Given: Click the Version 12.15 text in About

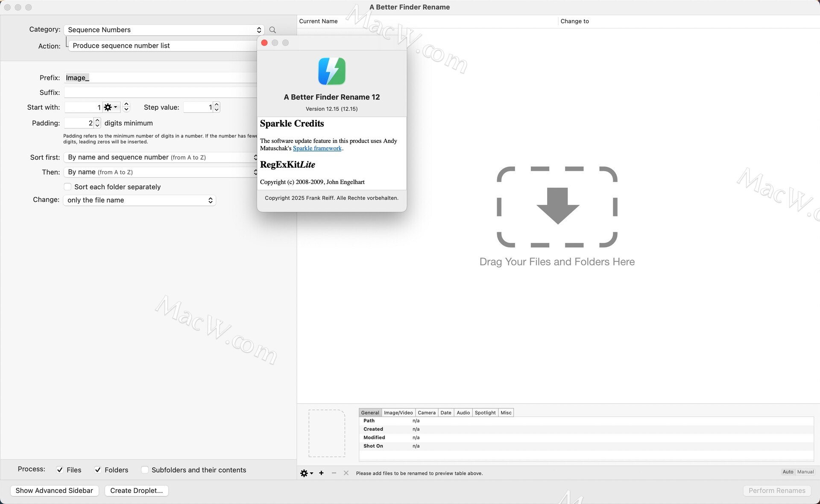Looking at the screenshot, I should [332, 109].
